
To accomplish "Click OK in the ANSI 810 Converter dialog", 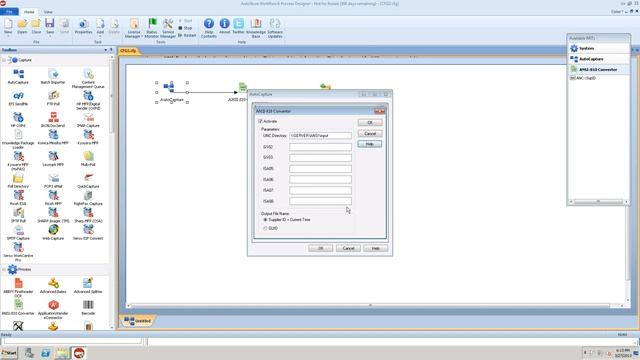I will coord(370,122).
